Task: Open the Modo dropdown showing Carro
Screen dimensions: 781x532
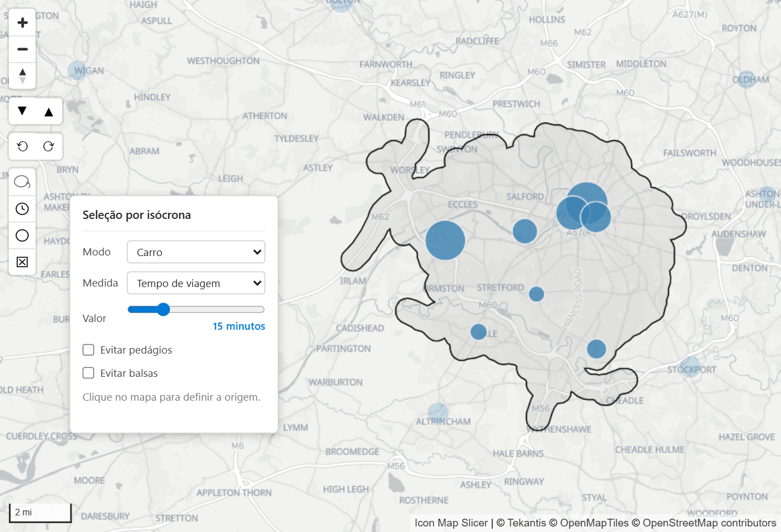Action: pyautogui.click(x=196, y=252)
